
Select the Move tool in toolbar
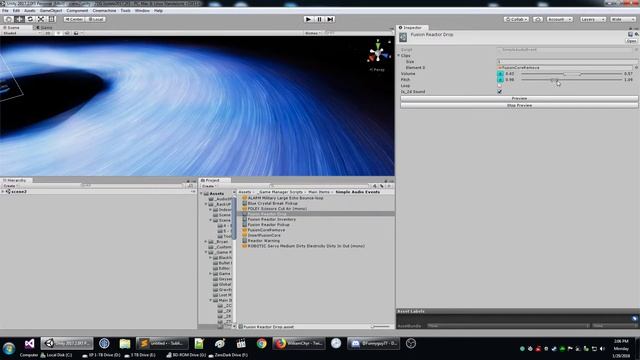[x=19, y=19]
